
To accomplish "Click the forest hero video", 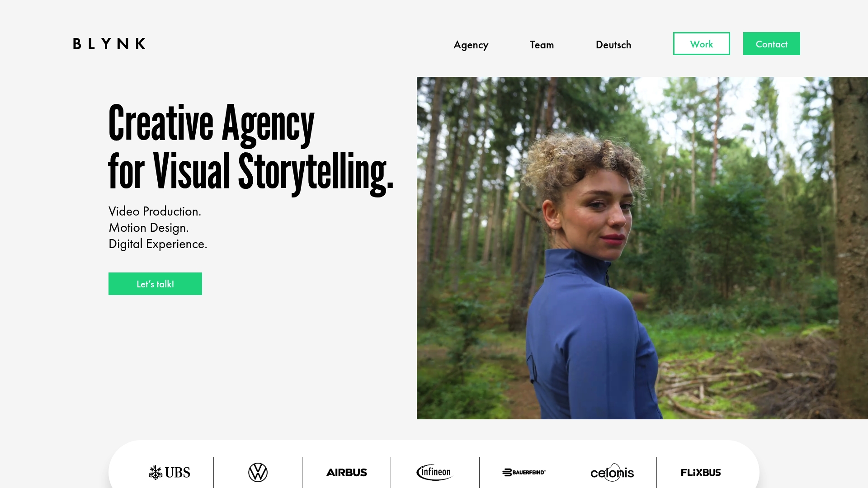I will (x=642, y=248).
